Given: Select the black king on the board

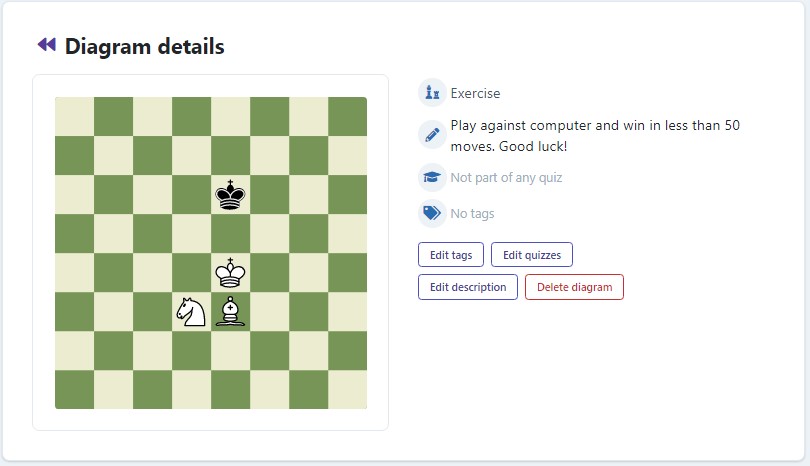Looking at the screenshot, I should click(231, 194).
